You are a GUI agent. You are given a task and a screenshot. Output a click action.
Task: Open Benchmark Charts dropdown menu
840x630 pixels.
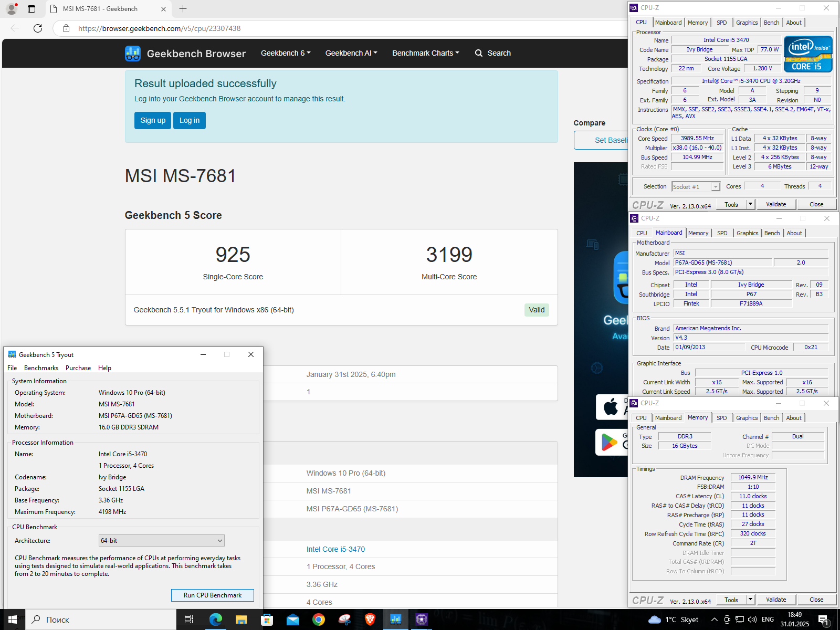426,53
